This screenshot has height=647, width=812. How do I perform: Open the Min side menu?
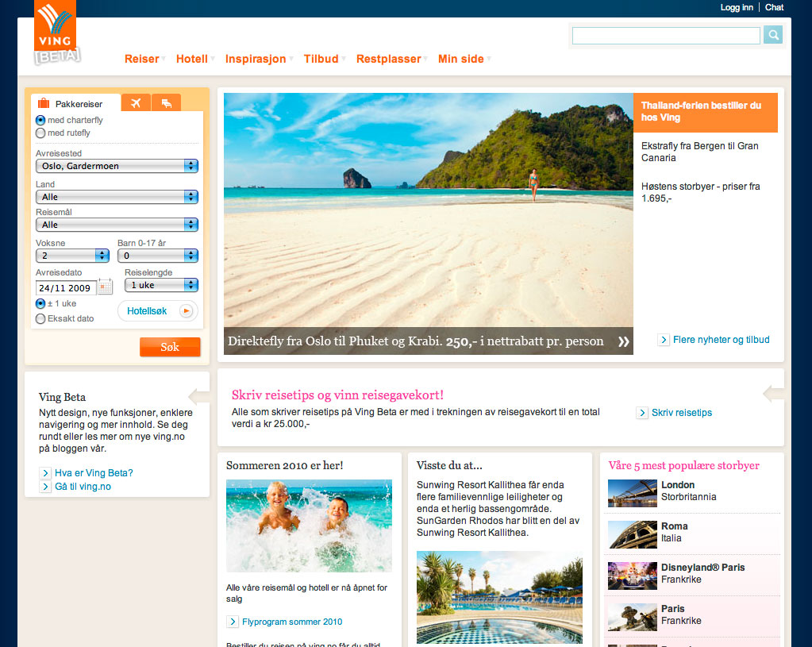pos(461,59)
